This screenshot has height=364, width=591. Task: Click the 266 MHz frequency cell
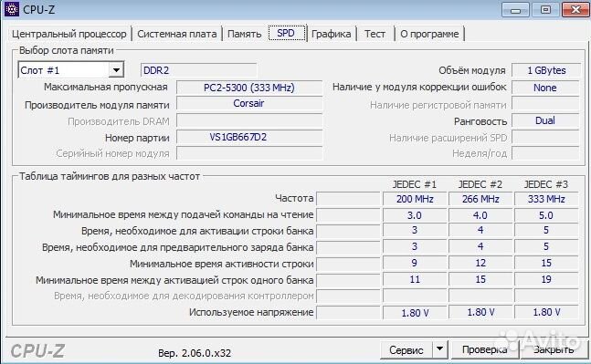click(480, 199)
